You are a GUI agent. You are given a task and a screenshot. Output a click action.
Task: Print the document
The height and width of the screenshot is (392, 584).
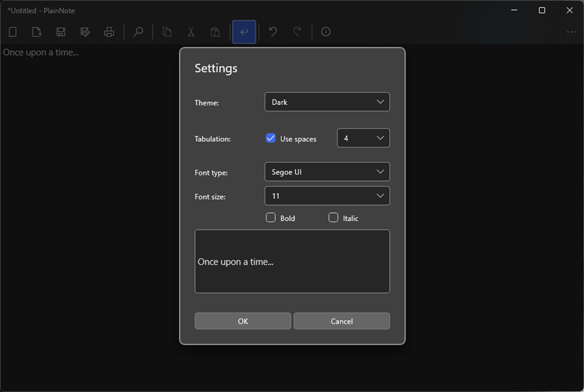109,31
